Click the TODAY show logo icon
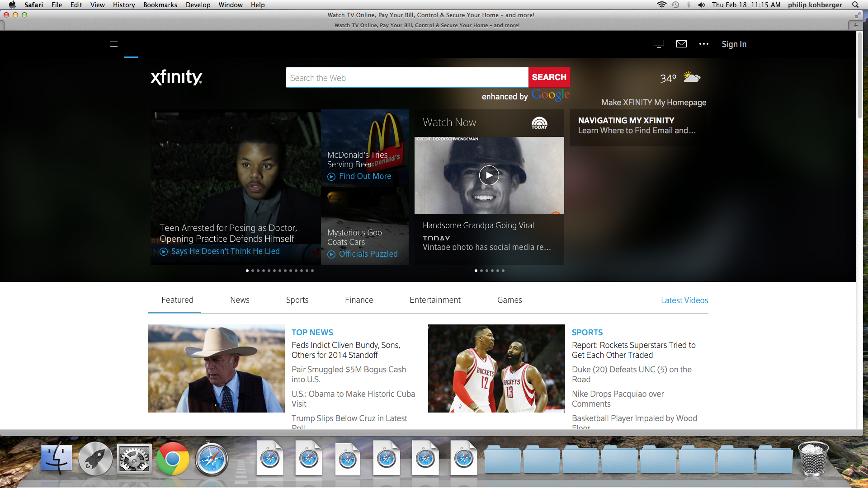 click(x=539, y=122)
